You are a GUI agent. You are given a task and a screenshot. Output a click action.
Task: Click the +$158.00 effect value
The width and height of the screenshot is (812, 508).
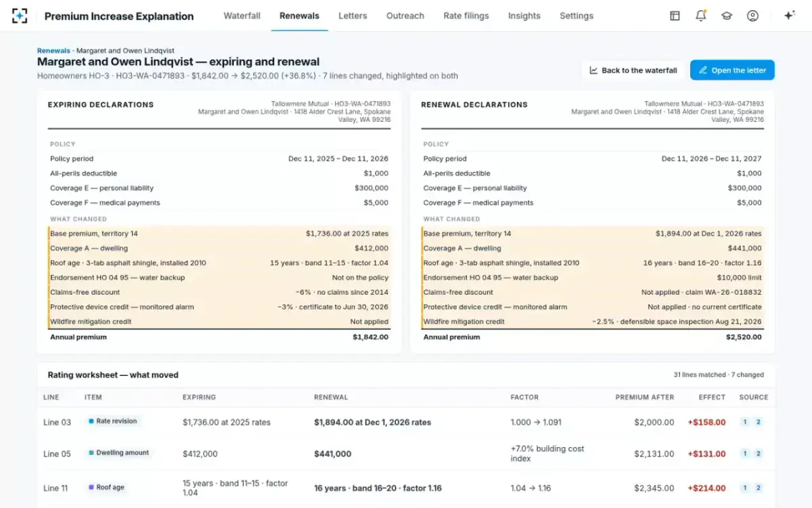click(x=706, y=422)
